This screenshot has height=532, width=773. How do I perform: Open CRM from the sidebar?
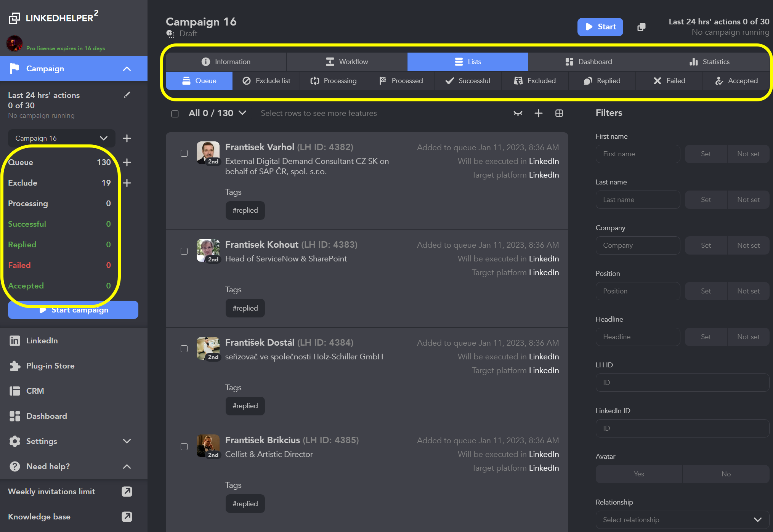point(35,391)
